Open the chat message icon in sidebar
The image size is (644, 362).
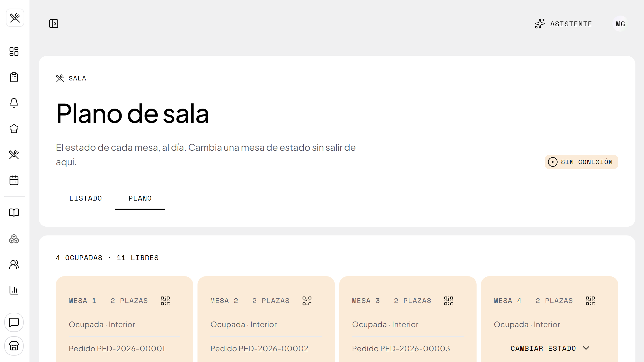[x=14, y=322]
